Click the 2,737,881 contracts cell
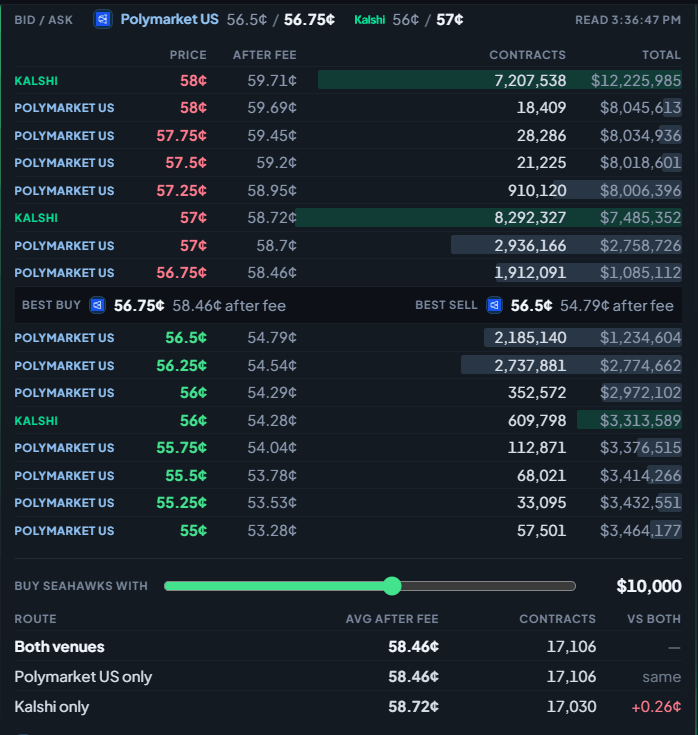 click(530, 366)
